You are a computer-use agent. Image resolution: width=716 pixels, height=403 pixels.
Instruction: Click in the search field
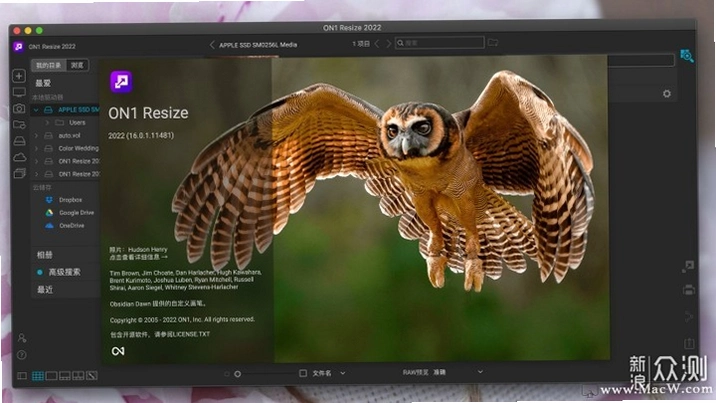tap(439, 43)
